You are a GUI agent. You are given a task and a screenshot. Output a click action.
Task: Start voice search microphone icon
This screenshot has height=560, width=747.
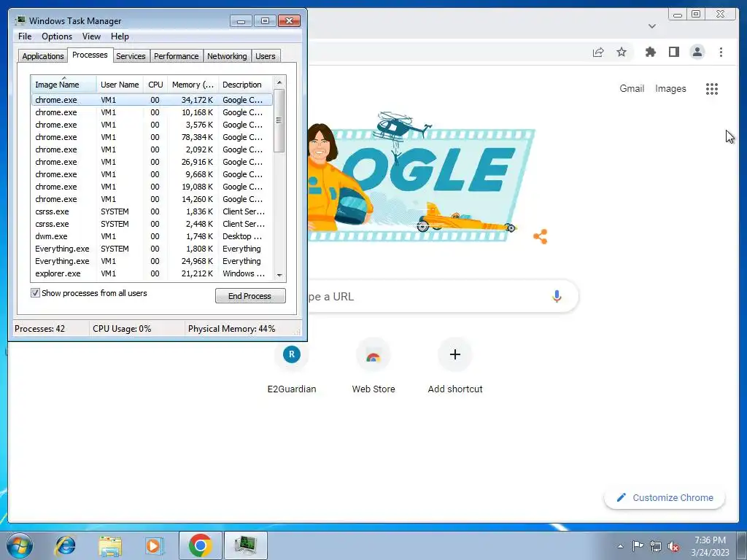pos(557,296)
